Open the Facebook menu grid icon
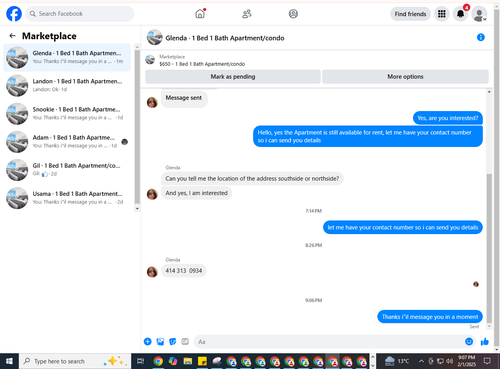The image size is (500, 369). [442, 14]
